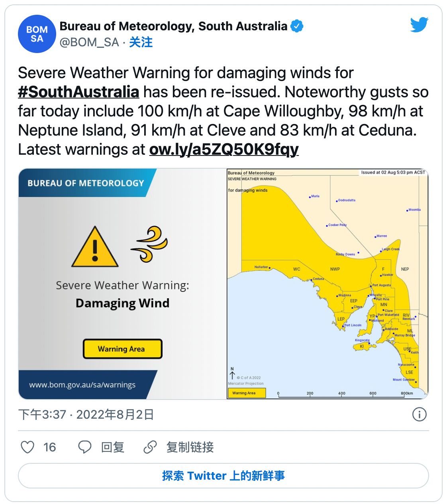This screenshot has width=447, height=504.
Task: Click the blue verified badge icon
Action: [297, 26]
